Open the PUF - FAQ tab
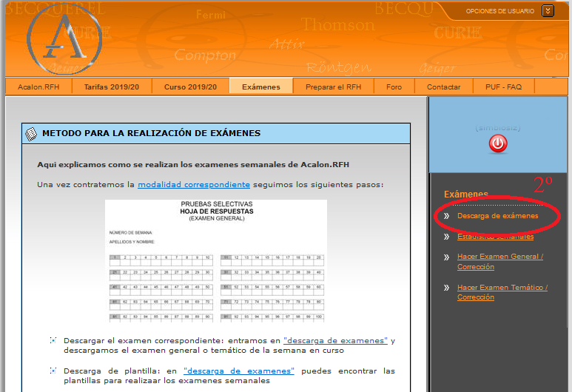572x392 pixels. 503,87
